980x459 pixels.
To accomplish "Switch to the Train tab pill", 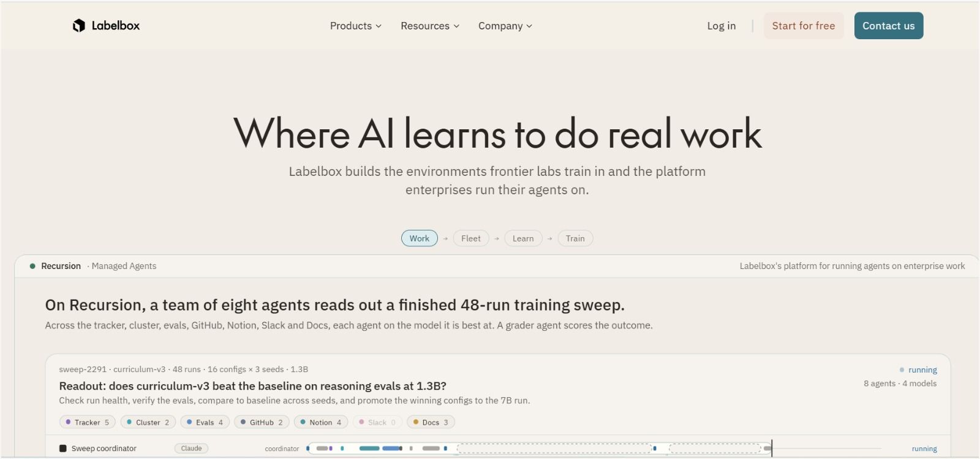I will point(575,238).
